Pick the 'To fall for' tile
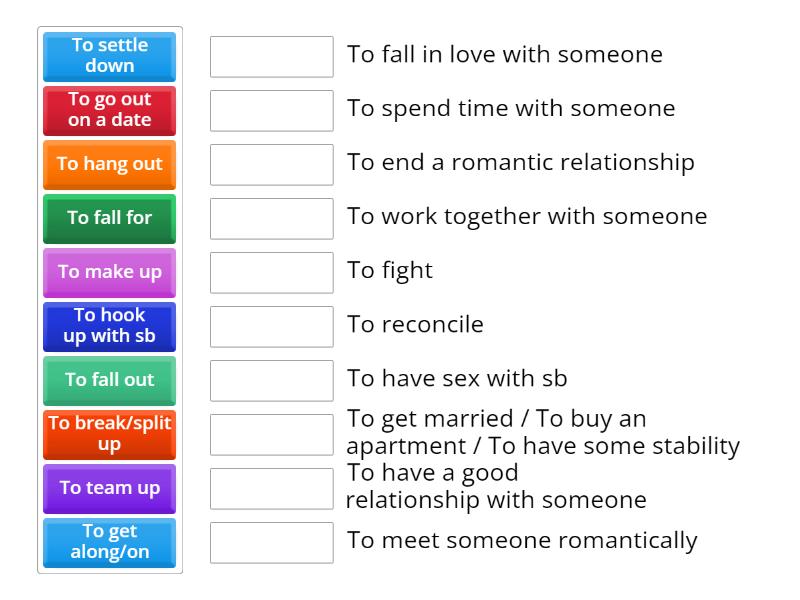Image resolution: width=800 pixels, height=600 pixels. (109, 218)
